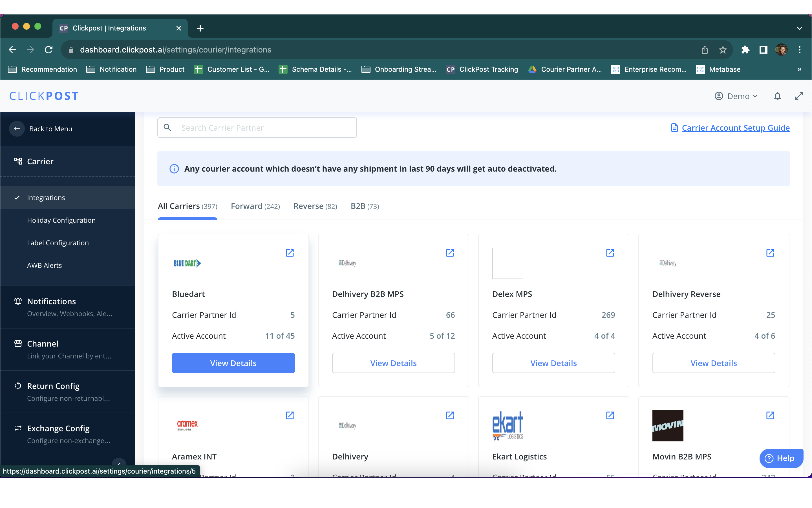Expand the Notifications sidebar section

pyautogui.click(x=68, y=307)
